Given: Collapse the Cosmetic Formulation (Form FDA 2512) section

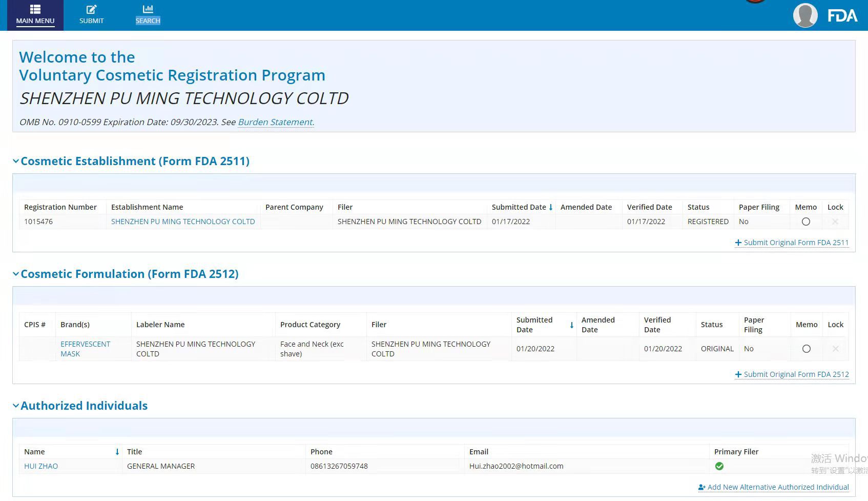Looking at the screenshot, I should click(16, 274).
